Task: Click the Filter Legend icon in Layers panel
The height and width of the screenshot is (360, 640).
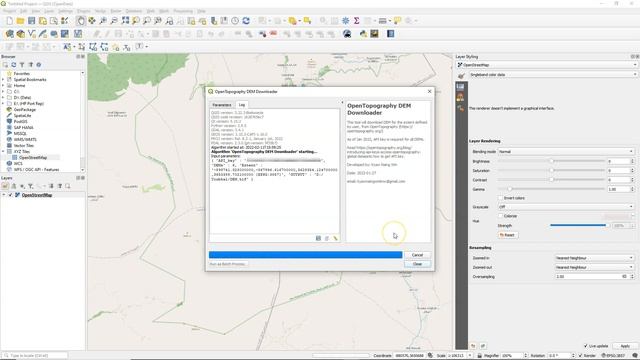Action: pyautogui.click(x=30, y=186)
